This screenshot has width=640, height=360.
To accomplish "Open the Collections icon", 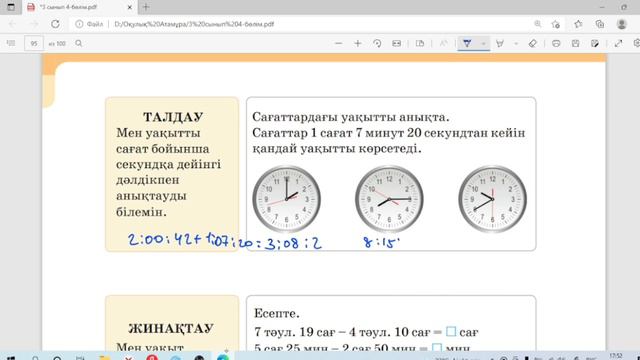I will [x=600, y=24].
